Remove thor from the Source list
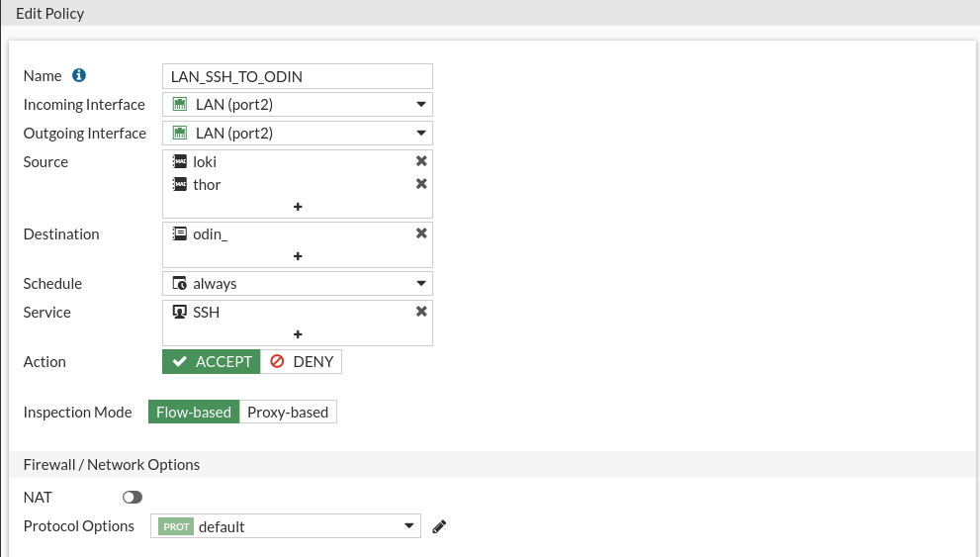This screenshot has height=557, width=980. [421, 184]
